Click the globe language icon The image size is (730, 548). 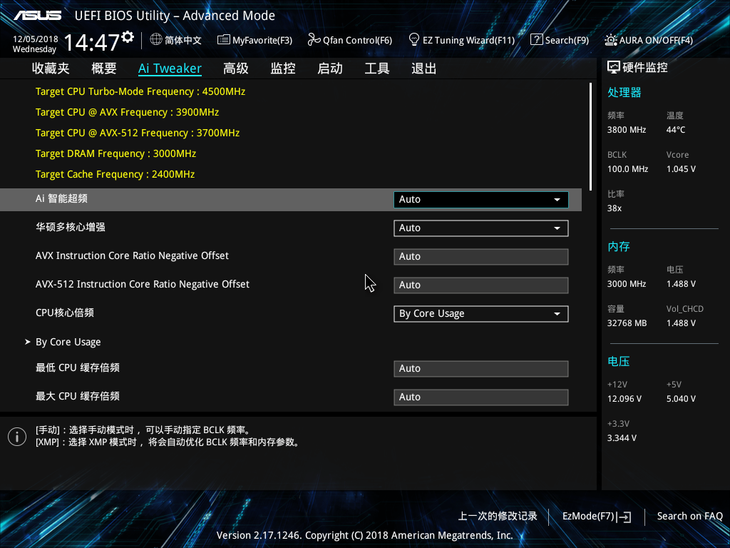(x=156, y=40)
